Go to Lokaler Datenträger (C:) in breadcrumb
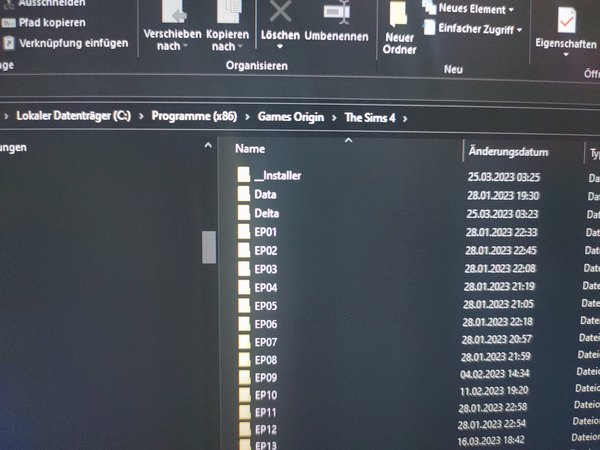This screenshot has height=450, width=600. [73, 116]
